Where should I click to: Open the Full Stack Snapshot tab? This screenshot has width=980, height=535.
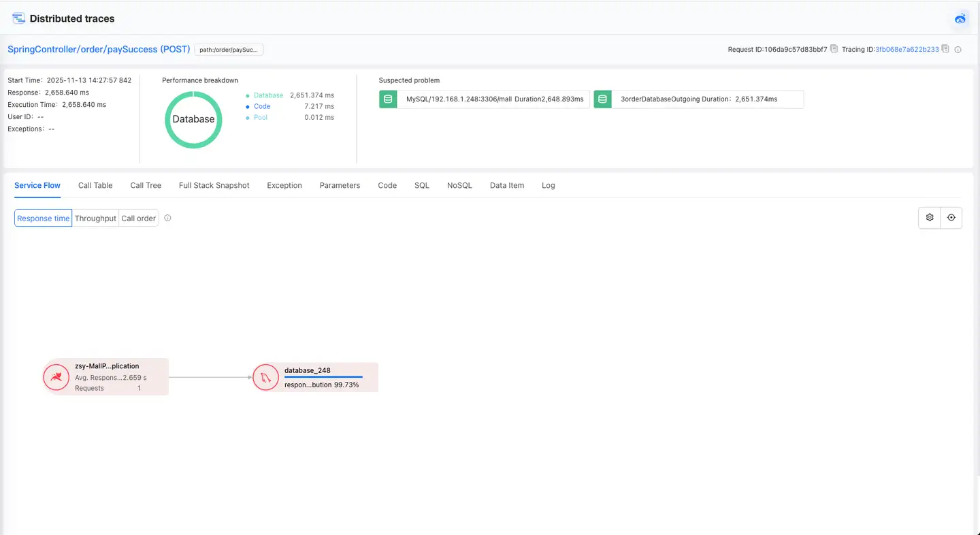click(x=214, y=185)
